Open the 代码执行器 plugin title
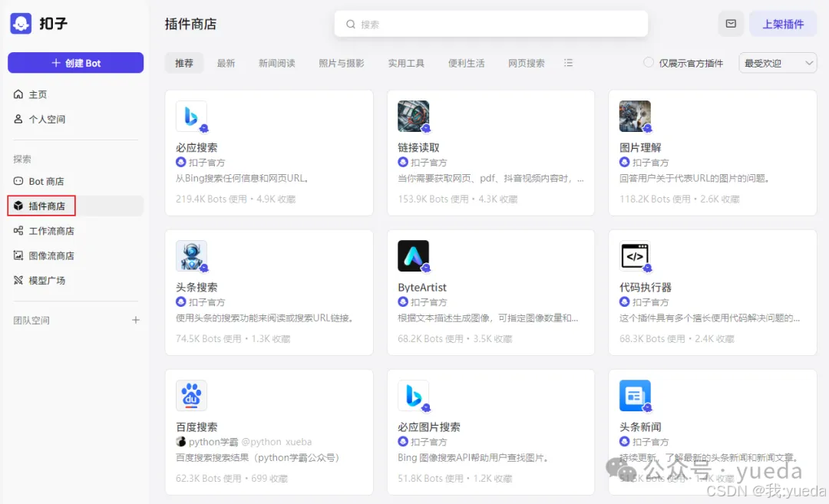The width and height of the screenshot is (829, 504). (645, 287)
